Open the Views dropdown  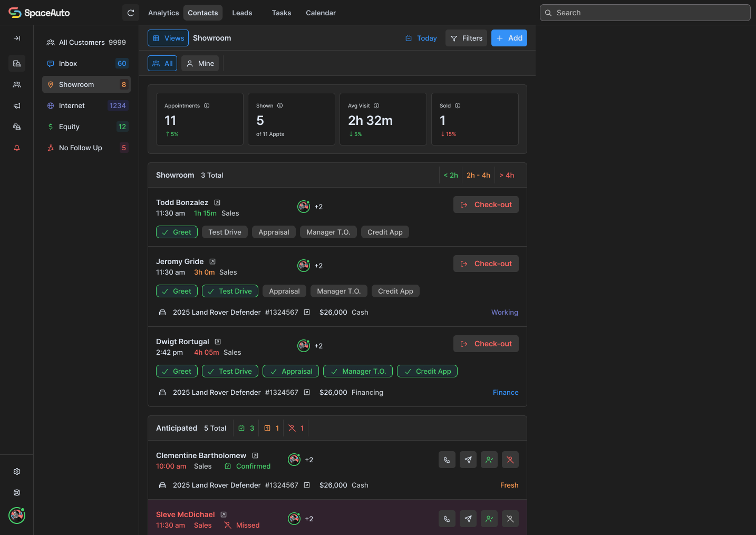point(168,38)
